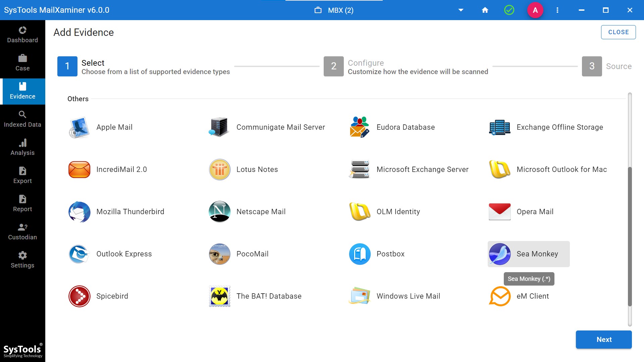Click step 2 Configure indicator
This screenshot has width=644, height=362.
coord(334,66)
